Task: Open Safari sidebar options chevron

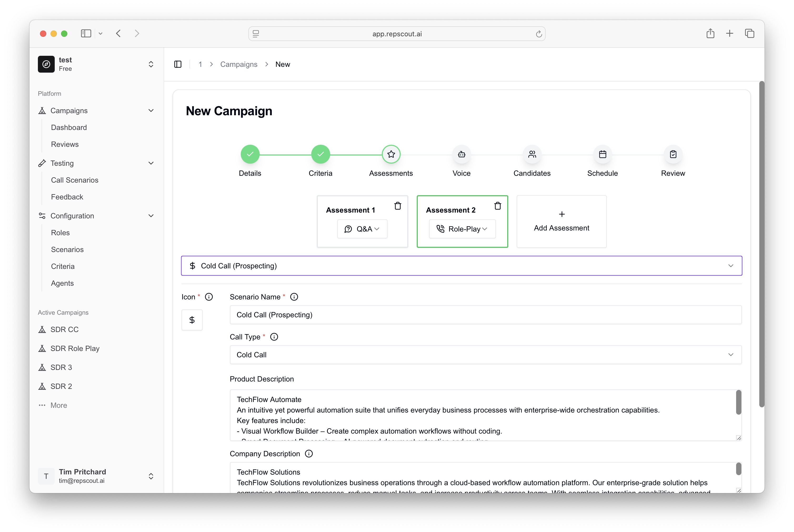Action: [x=100, y=33]
